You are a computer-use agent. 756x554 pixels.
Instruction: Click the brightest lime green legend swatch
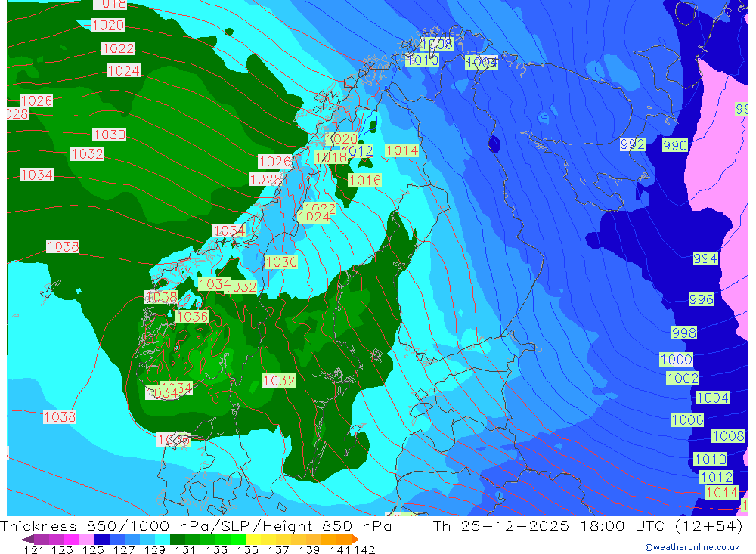[238, 539]
